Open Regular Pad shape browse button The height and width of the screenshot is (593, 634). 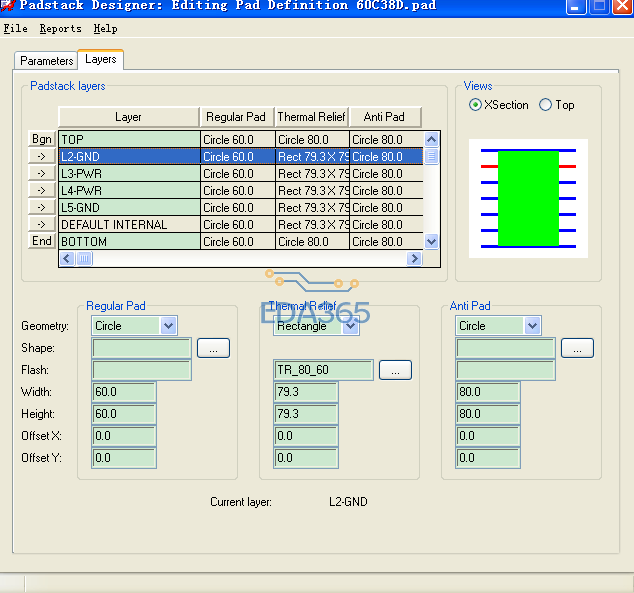(213, 348)
